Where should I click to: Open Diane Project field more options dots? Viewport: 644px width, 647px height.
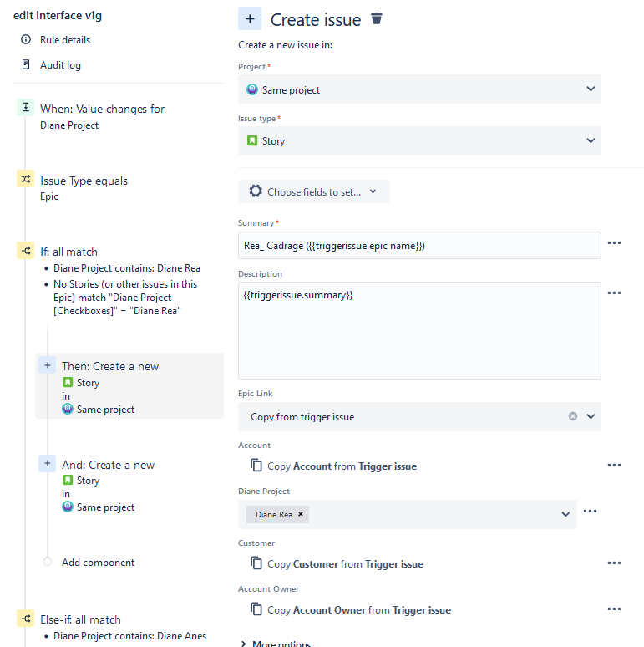(x=590, y=512)
